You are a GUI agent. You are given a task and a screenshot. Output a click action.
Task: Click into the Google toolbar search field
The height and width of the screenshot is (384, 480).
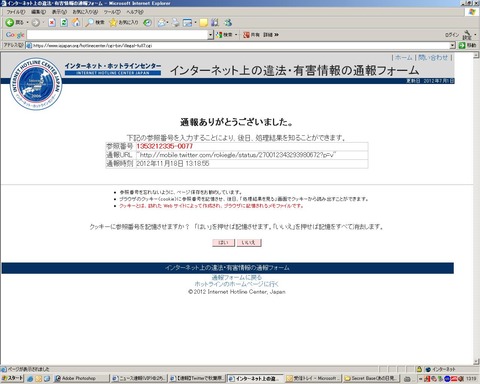(117, 35)
